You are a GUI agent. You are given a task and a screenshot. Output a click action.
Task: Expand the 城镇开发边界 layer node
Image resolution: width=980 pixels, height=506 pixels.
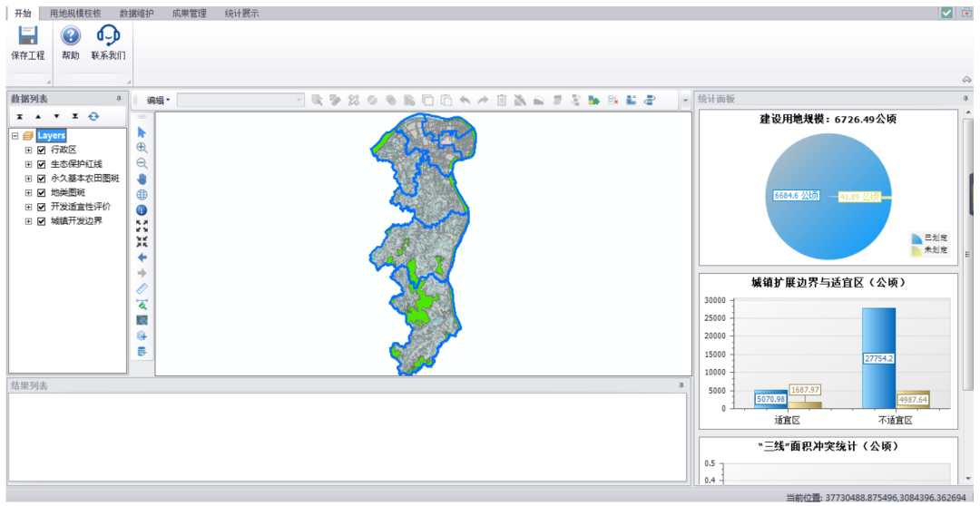[28, 221]
